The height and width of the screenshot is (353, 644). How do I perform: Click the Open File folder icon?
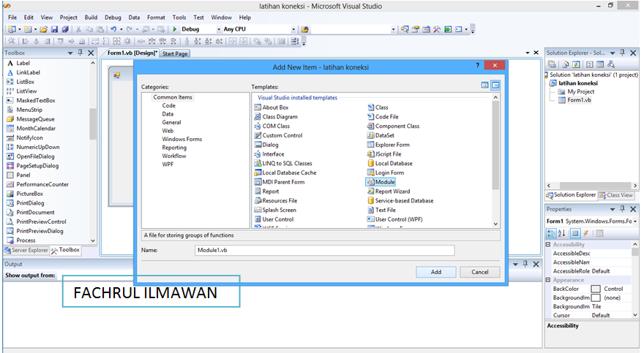click(43, 29)
